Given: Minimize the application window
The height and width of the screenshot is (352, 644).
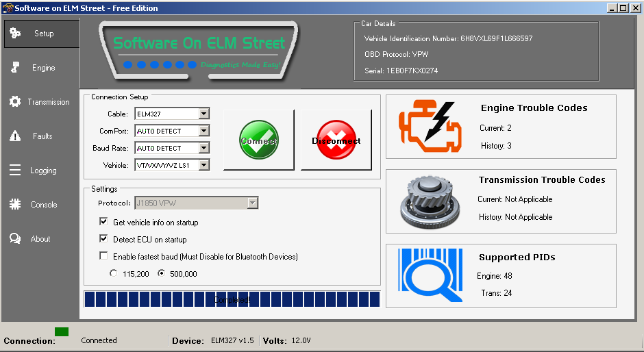Looking at the screenshot, I should 612,8.
